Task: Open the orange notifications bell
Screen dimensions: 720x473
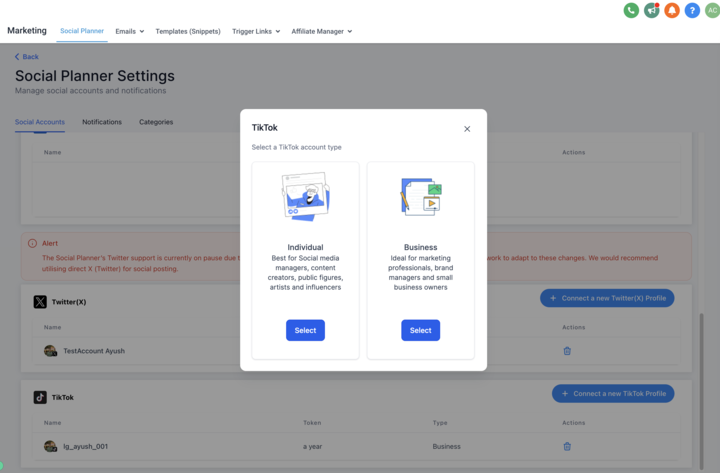Action: 671,10
